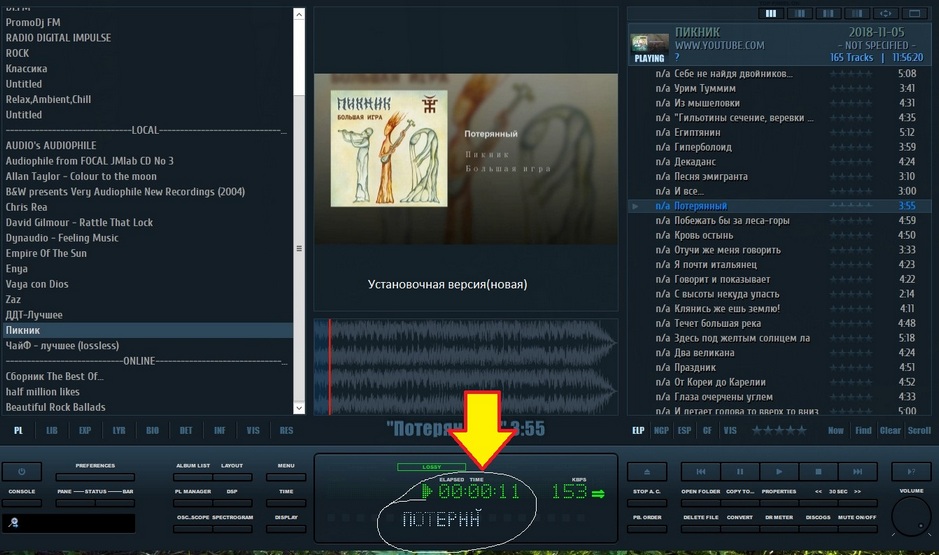Click the eject button
This screenshot has height=555, width=939.
(x=647, y=472)
